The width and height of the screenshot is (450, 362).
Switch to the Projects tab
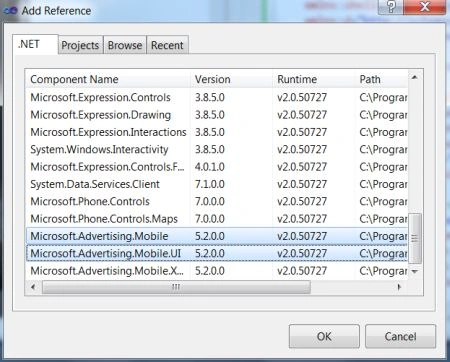(80, 45)
